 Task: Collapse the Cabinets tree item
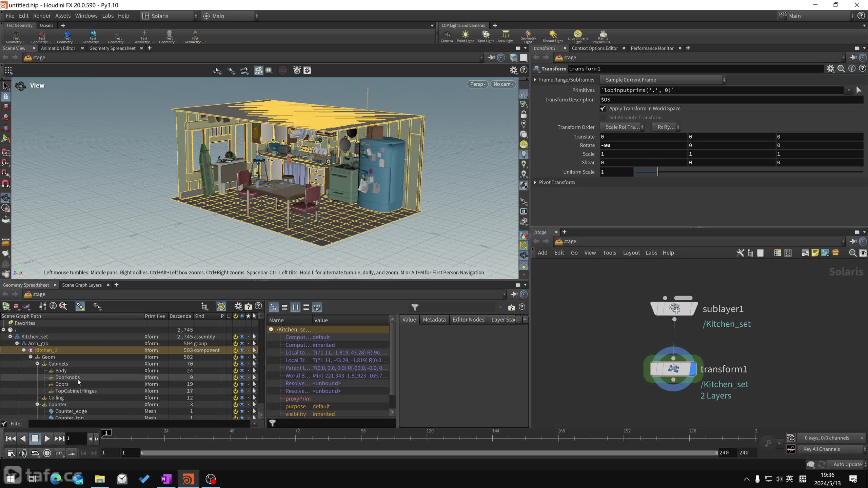37,364
